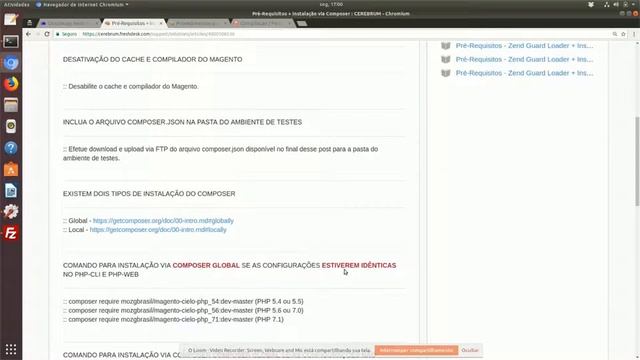The height and width of the screenshot is (360, 640).
Task: Open the volume tray icon
Action: pyautogui.click(x=616, y=4)
